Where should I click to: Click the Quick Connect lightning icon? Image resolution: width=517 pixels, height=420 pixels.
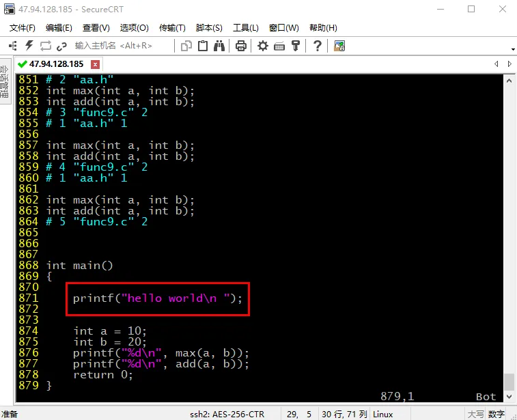coord(29,46)
